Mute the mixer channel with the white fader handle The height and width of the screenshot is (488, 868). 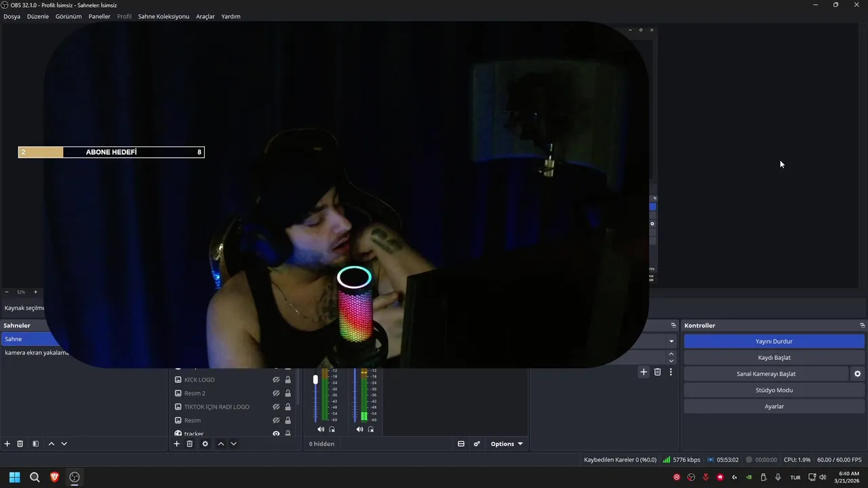321,429
